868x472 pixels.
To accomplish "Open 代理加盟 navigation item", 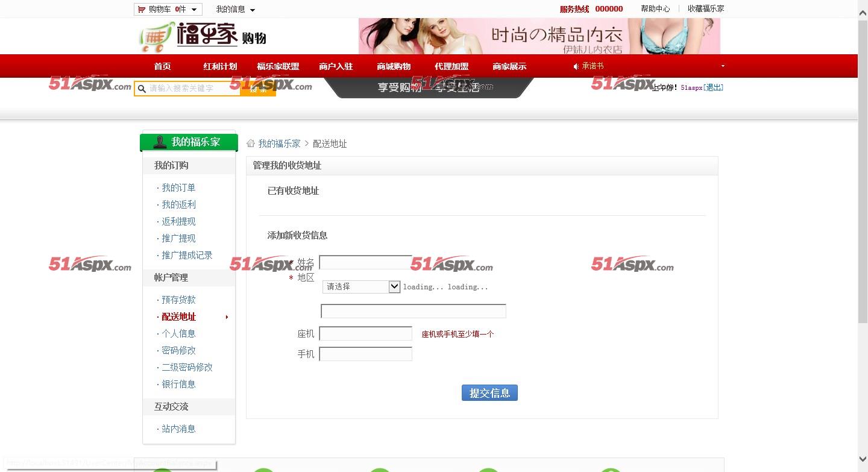I will (x=451, y=66).
